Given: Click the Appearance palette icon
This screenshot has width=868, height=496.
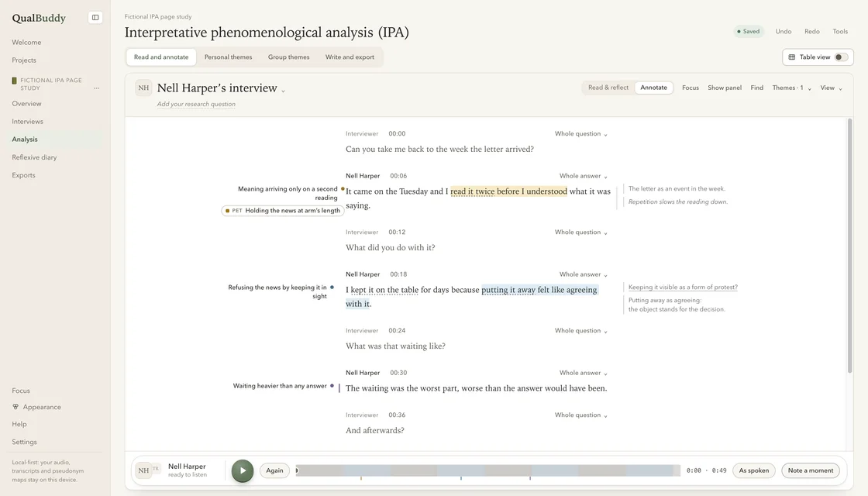Looking at the screenshot, I should click(15, 407).
